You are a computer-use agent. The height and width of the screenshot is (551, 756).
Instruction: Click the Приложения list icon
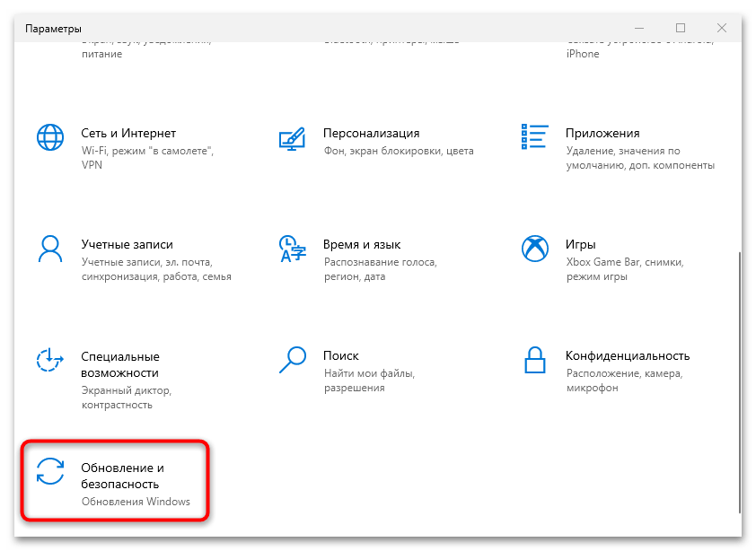pyautogui.click(x=535, y=136)
